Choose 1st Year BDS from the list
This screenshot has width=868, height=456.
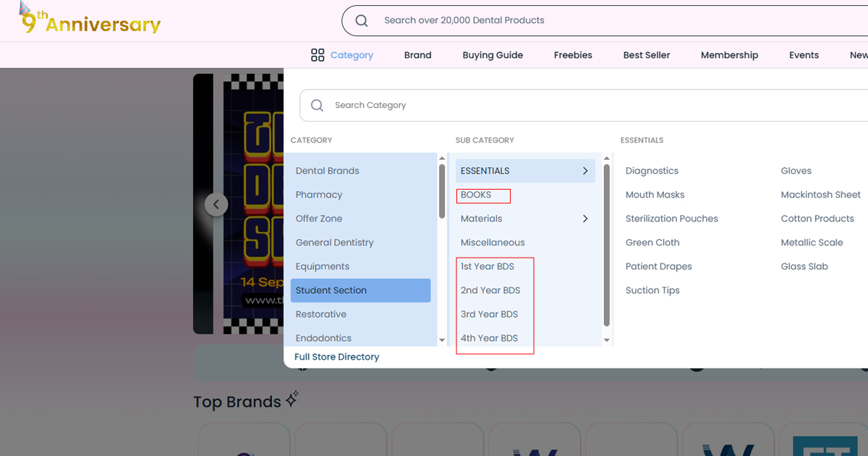(x=488, y=266)
